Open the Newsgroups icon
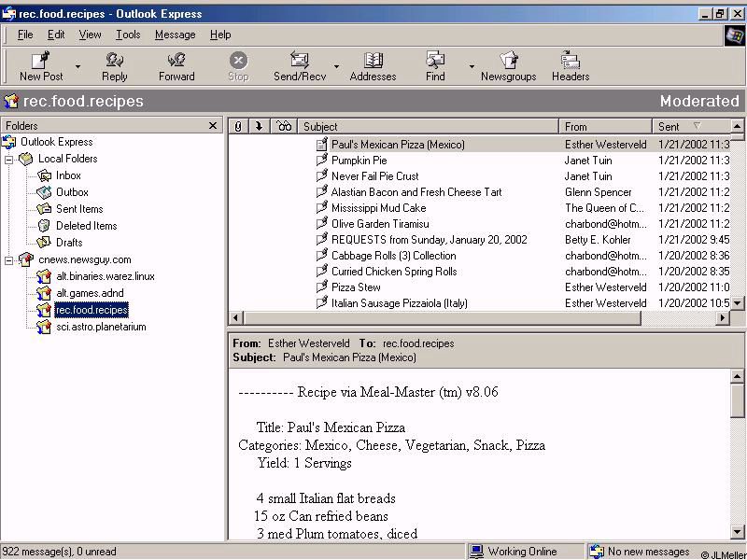The height and width of the screenshot is (560, 747). click(508, 61)
